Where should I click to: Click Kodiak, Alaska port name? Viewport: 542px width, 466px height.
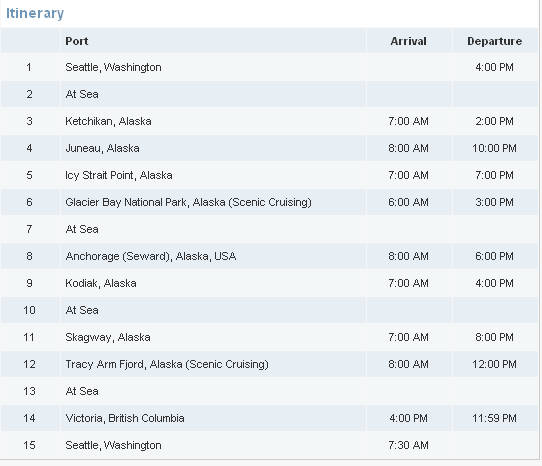tap(101, 283)
